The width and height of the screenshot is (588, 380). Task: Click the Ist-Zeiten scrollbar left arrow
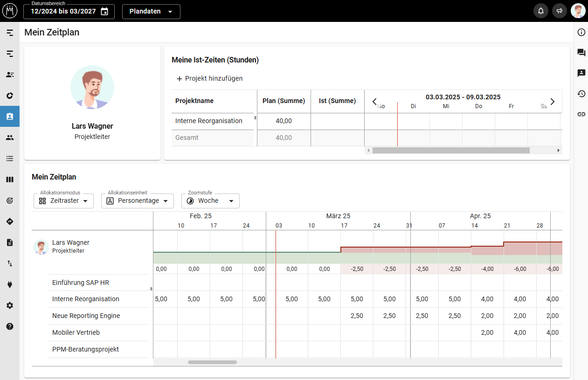click(368, 151)
